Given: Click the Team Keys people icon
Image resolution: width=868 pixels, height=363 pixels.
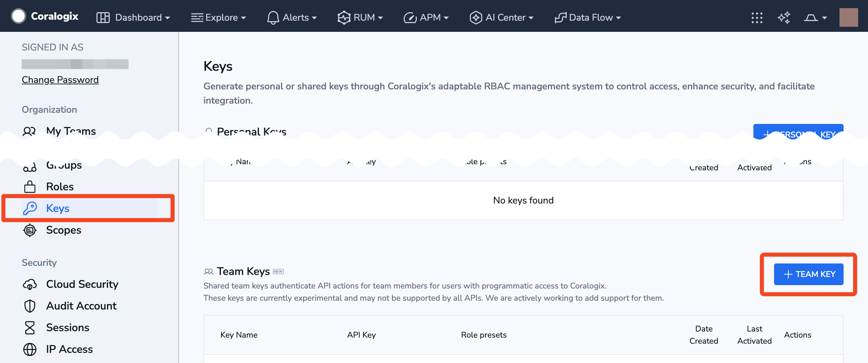Looking at the screenshot, I should tap(209, 272).
